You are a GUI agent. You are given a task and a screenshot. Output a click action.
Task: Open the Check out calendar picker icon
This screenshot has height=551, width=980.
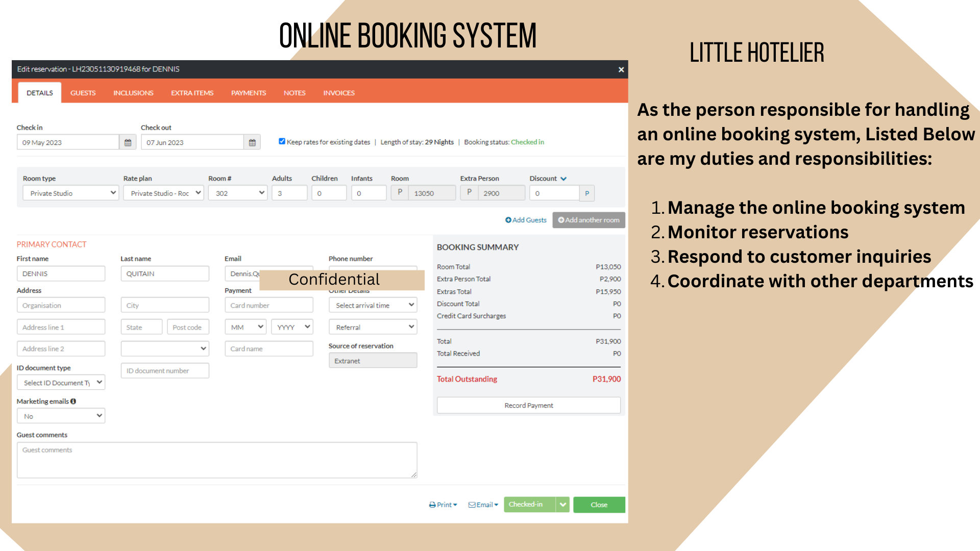[252, 142]
